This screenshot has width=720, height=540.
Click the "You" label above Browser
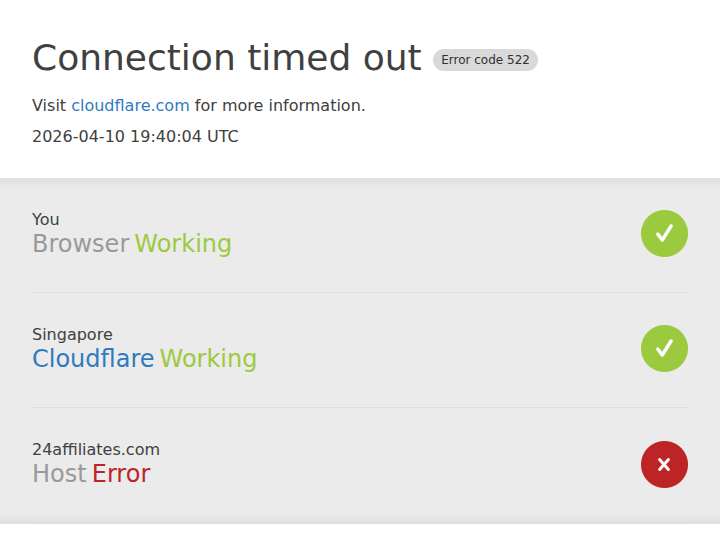tap(46, 219)
